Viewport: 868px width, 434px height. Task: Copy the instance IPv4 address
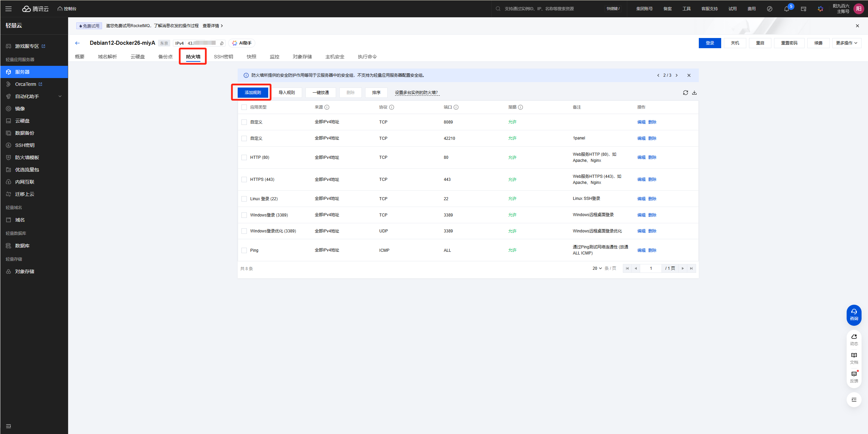click(221, 43)
